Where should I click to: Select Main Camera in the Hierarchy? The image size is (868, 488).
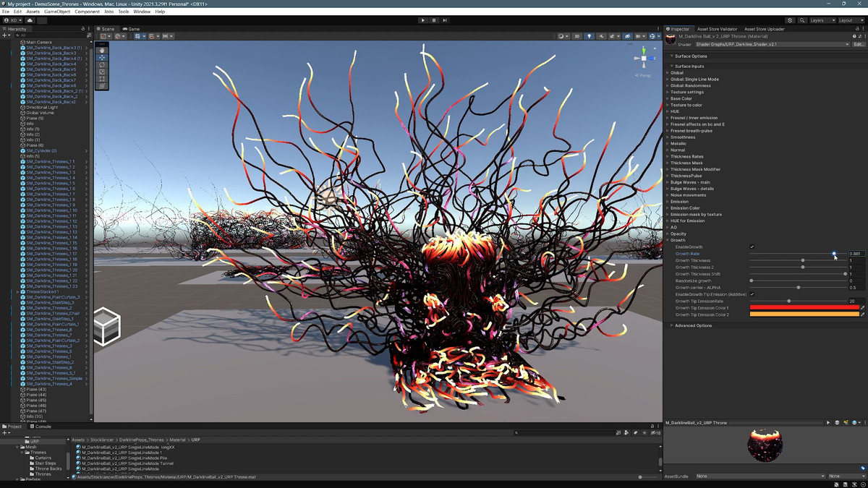click(x=38, y=42)
